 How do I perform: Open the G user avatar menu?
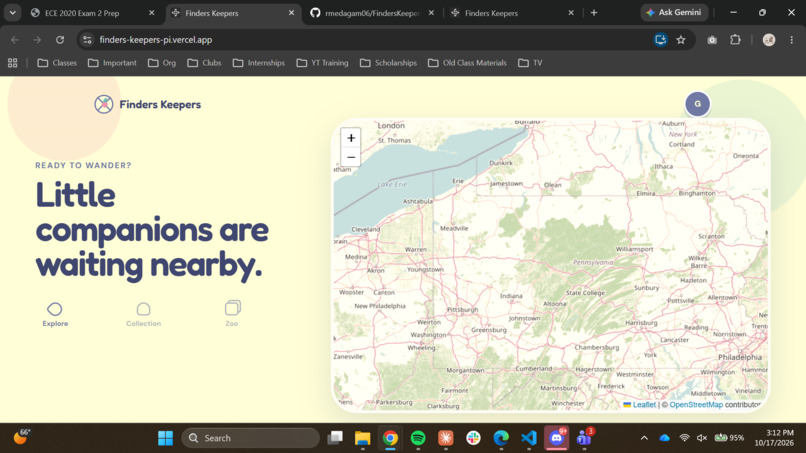click(x=697, y=104)
